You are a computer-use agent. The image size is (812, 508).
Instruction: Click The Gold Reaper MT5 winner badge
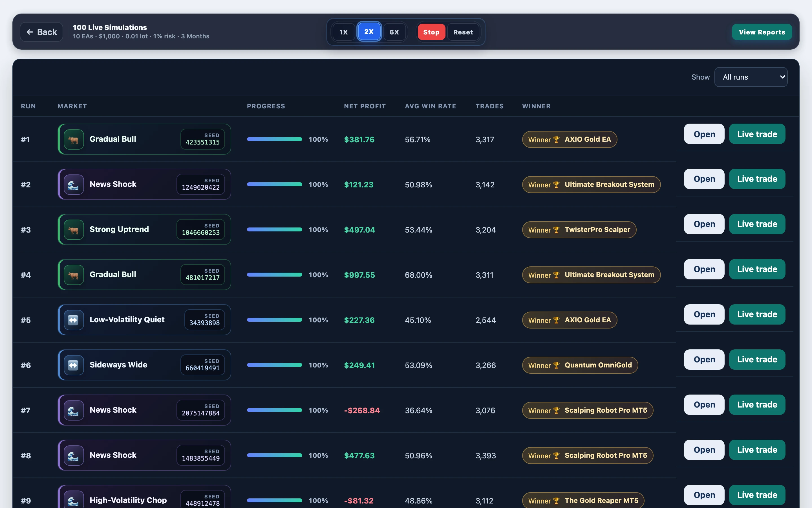pos(583,500)
